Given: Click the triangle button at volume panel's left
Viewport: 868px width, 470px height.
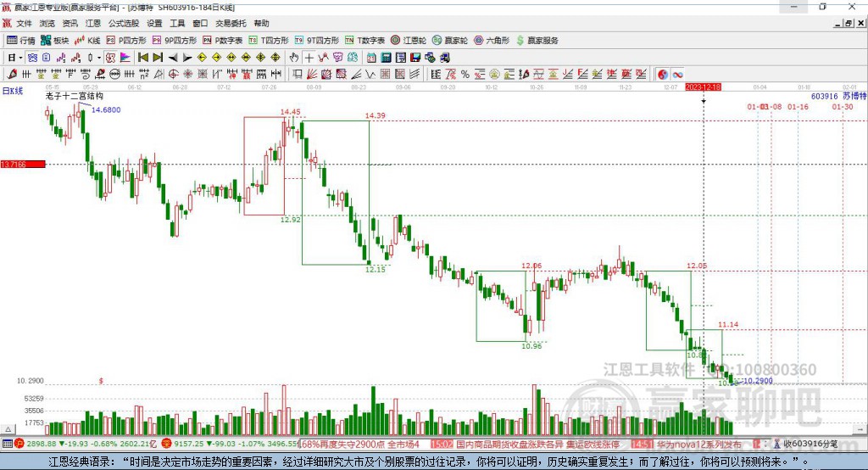Looking at the screenshot, I should (x=8, y=429).
